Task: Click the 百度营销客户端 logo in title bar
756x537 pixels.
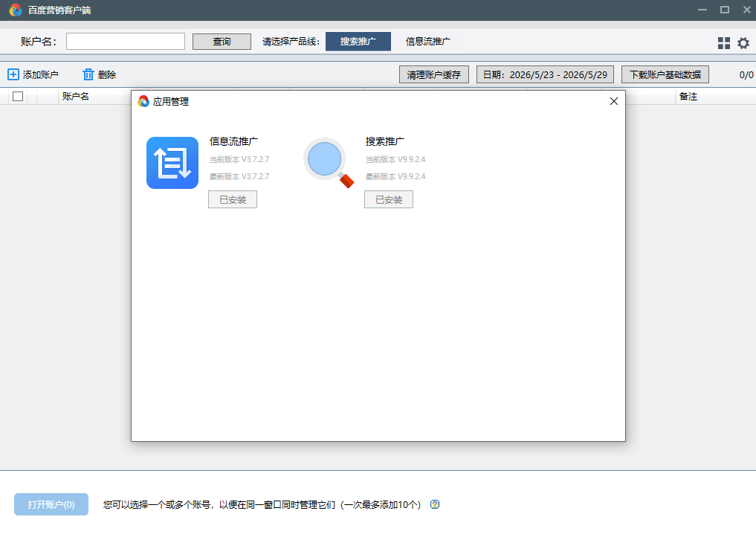Action: point(16,10)
